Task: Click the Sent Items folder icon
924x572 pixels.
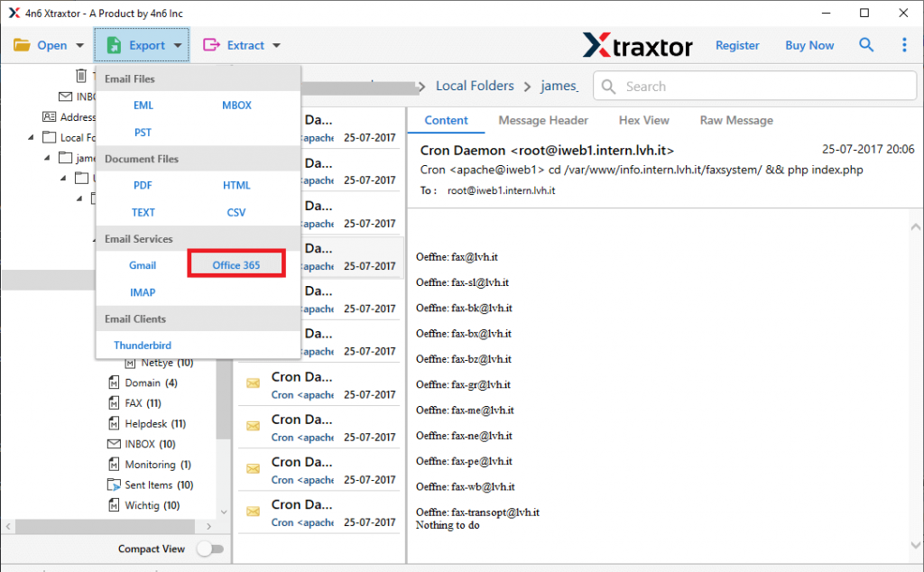Action: click(114, 484)
